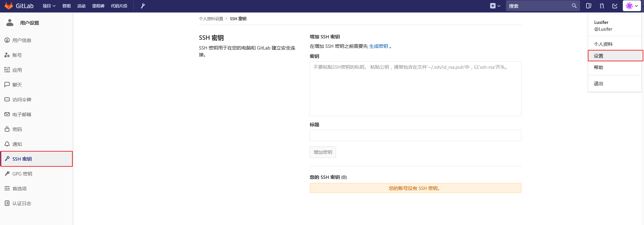This screenshot has width=644, height=225.
Task: Open GPG 密钥 in the sidebar
Action: point(22,174)
